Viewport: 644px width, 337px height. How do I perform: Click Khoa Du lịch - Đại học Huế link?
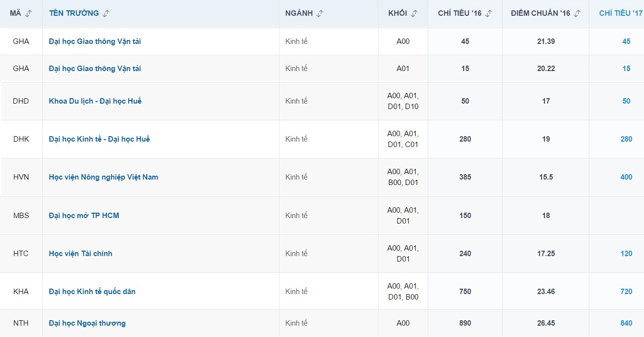[95, 101]
